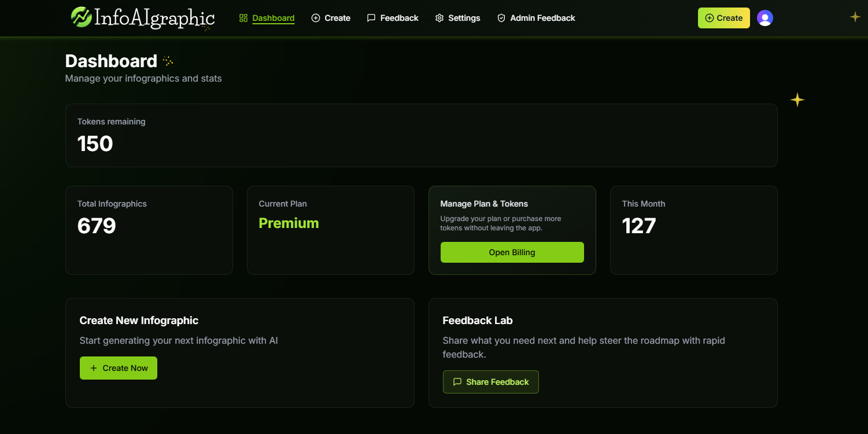Viewport: 868px width, 434px height.
Task: Click Share Feedback in the Feedback Lab card
Action: click(x=490, y=382)
